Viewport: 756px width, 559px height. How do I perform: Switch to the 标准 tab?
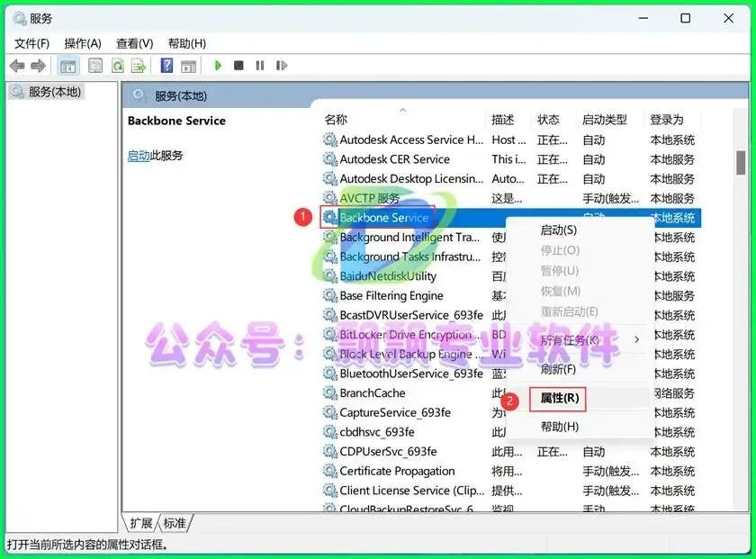point(175,523)
